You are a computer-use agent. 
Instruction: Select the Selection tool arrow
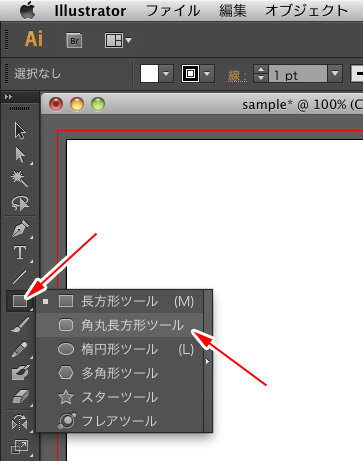[x=20, y=131]
